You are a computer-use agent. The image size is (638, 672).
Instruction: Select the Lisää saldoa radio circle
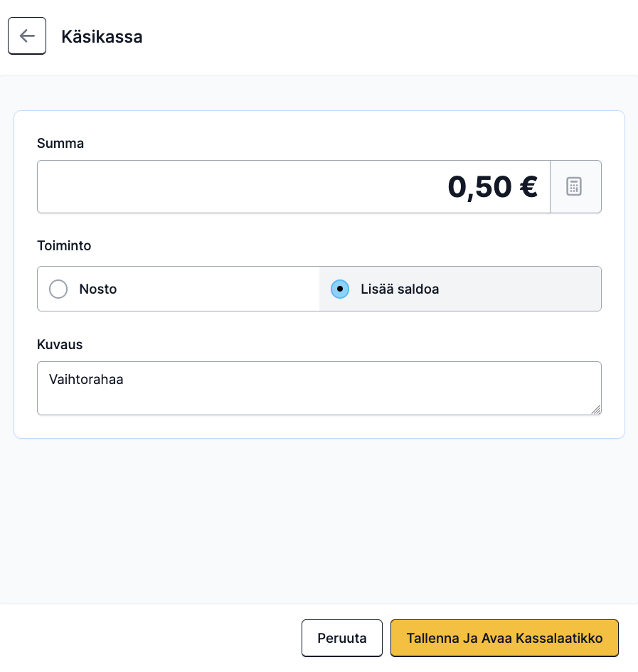[x=340, y=289]
